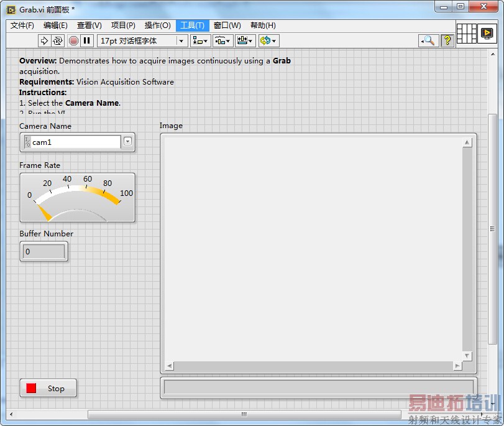Toggle the Context Help question mark button

[x=447, y=41]
